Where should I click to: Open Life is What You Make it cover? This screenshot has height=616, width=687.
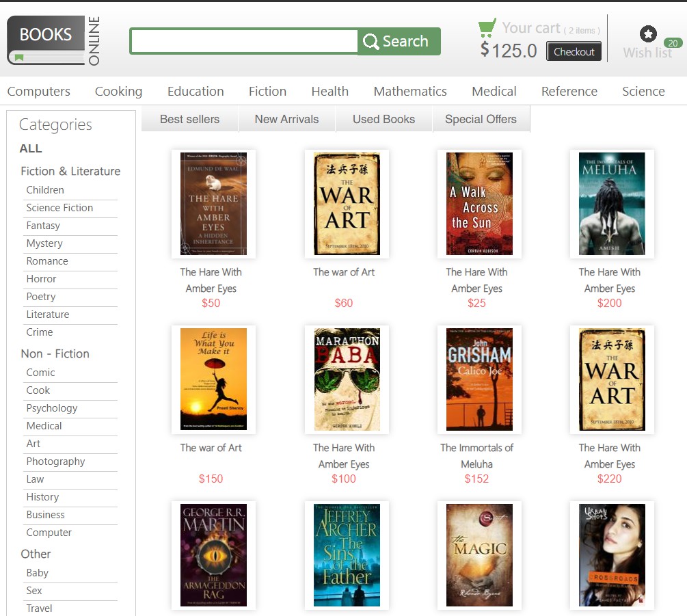(213, 379)
